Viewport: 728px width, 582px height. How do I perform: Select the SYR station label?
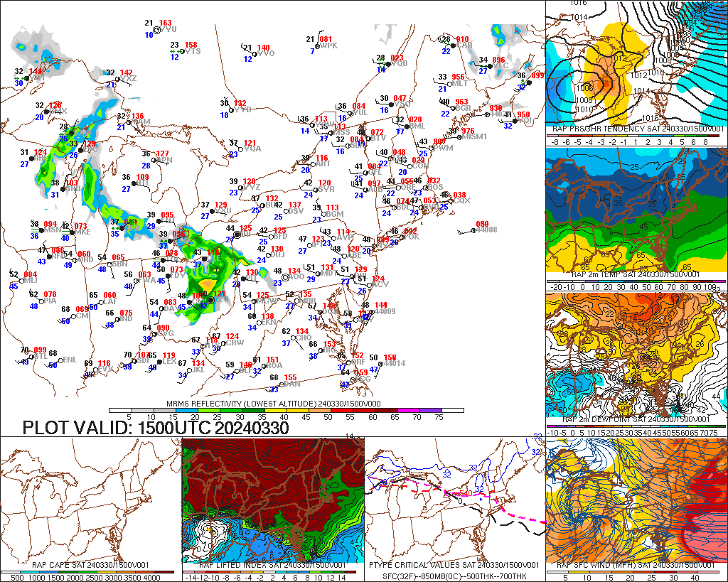pos(326,189)
